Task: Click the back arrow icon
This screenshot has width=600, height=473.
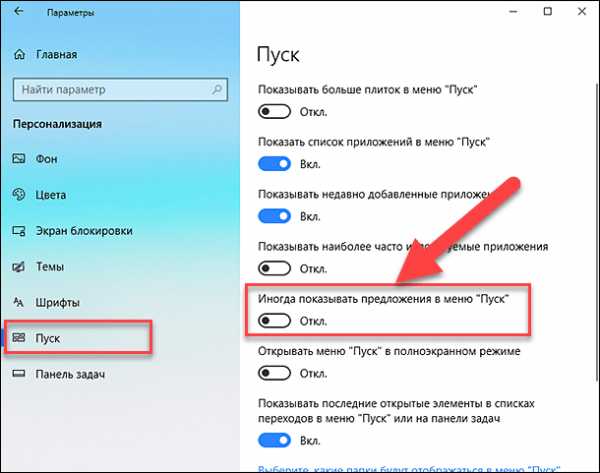Action: click(x=18, y=11)
